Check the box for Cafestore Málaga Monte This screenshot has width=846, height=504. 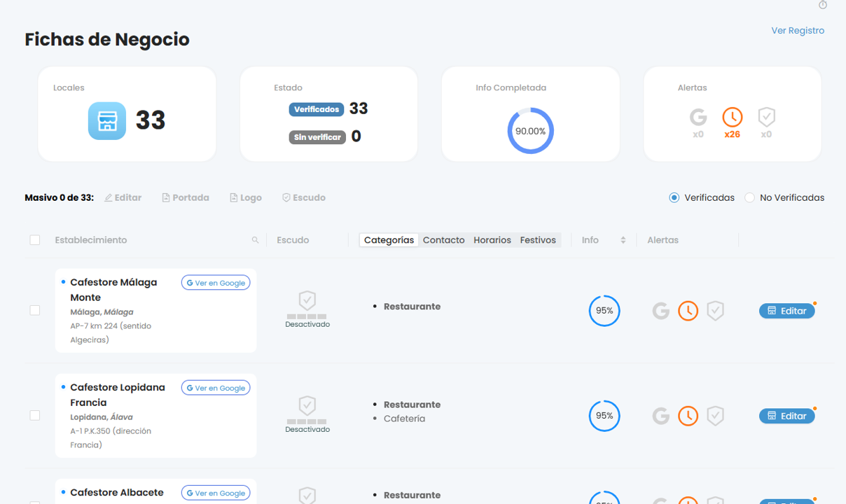[x=35, y=310]
